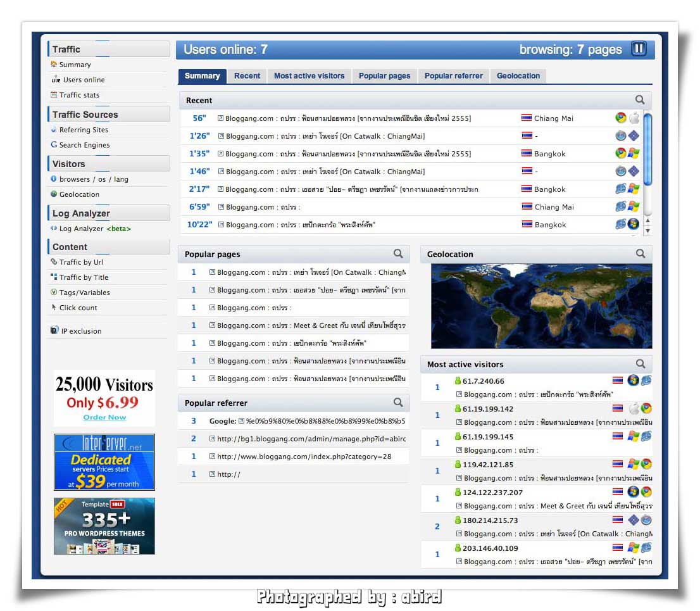Click visitor IP 61.19.199.145
Viewport: 700px width, 611px height.
pos(488,437)
